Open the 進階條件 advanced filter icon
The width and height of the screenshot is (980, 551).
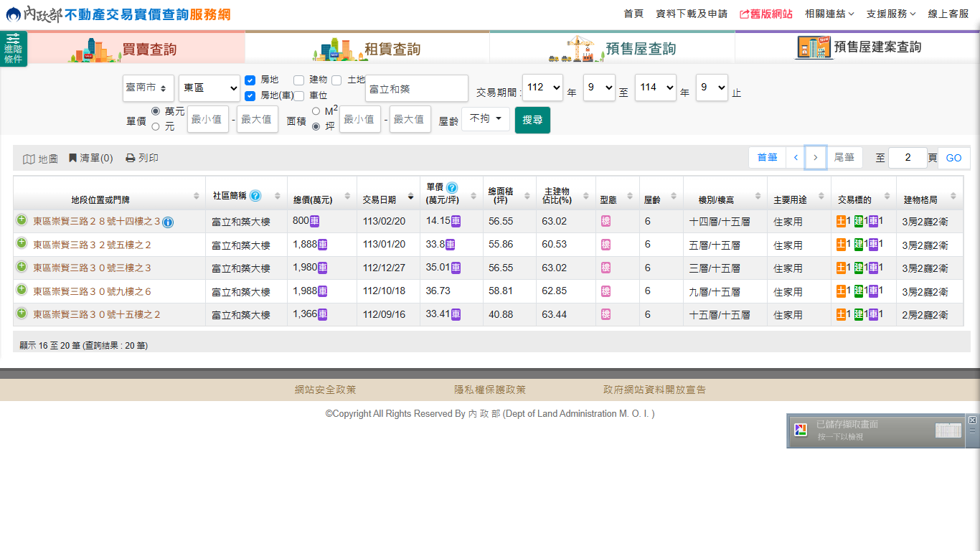13,48
